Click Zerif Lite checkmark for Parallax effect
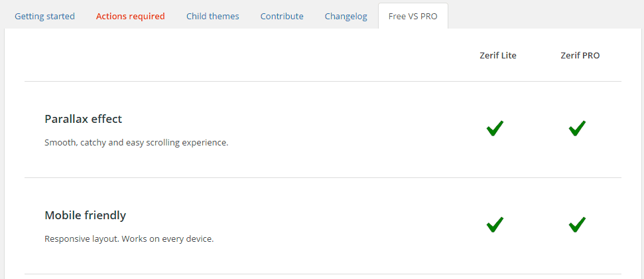The width and height of the screenshot is (644, 279). tap(495, 129)
